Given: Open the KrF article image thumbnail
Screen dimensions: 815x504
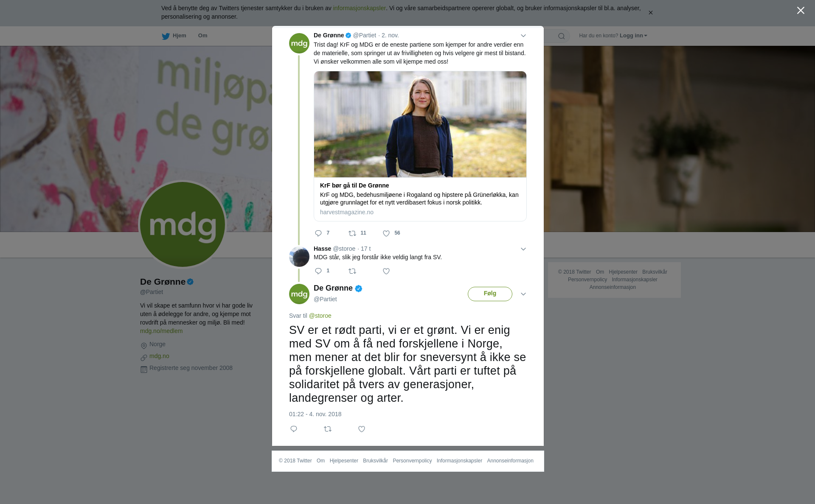Looking at the screenshot, I should pyautogui.click(x=420, y=124).
